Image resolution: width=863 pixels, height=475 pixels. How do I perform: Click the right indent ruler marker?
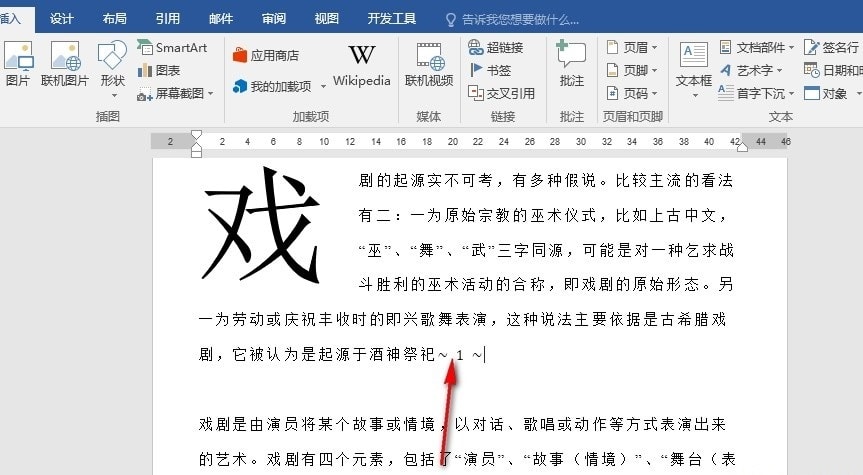click(x=742, y=146)
